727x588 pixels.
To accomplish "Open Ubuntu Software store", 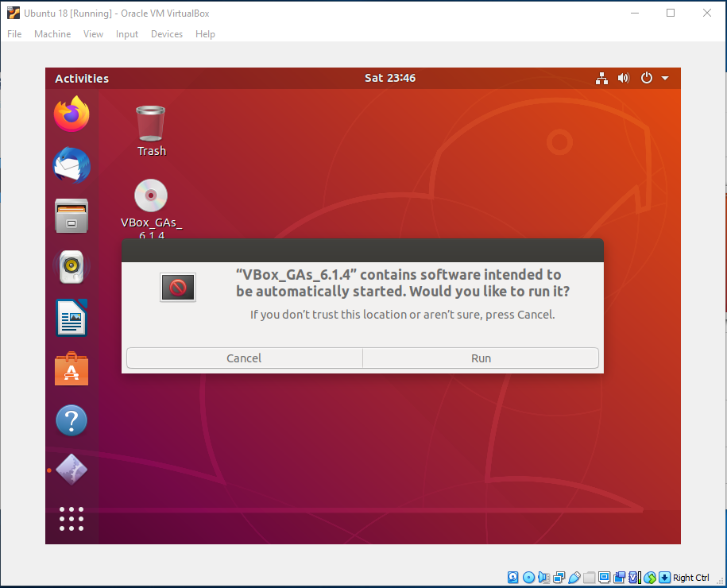I will point(72,369).
